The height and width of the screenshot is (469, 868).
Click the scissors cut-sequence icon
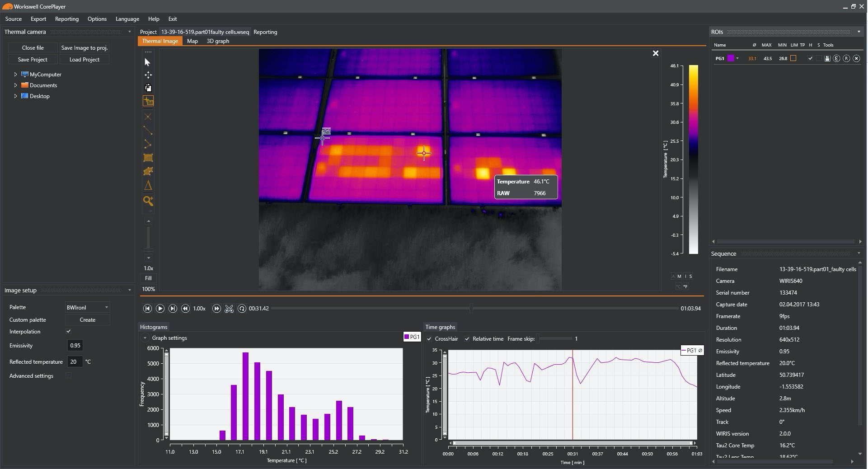229,309
